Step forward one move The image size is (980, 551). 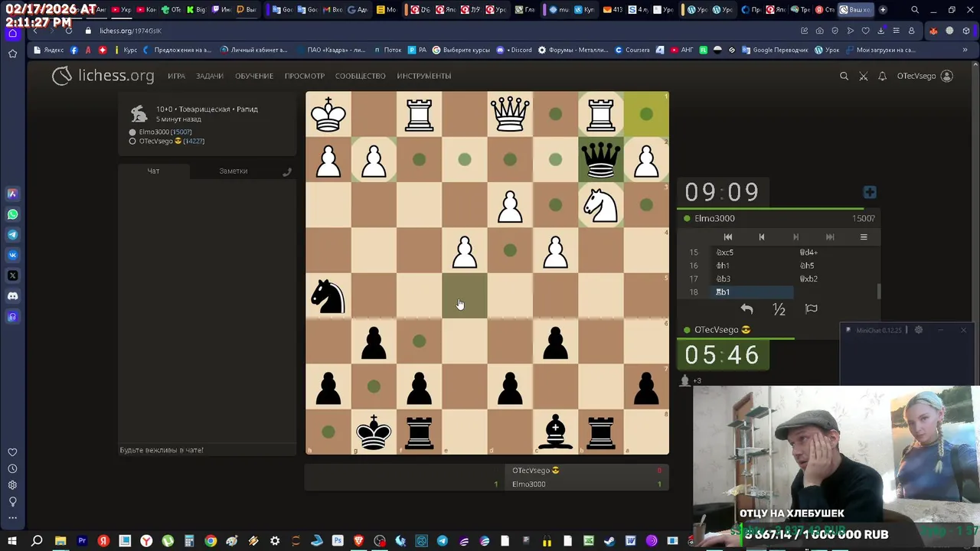point(795,237)
